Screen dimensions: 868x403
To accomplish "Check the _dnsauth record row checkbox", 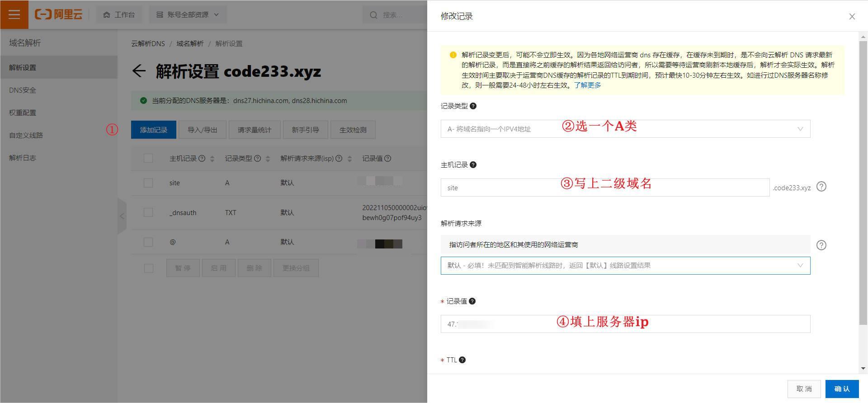I will click(x=148, y=212).
